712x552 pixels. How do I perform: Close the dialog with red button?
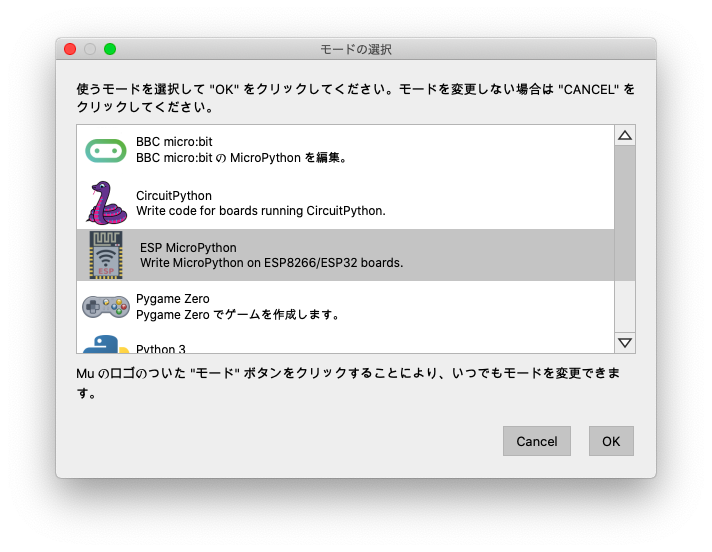tap(70, 49)
